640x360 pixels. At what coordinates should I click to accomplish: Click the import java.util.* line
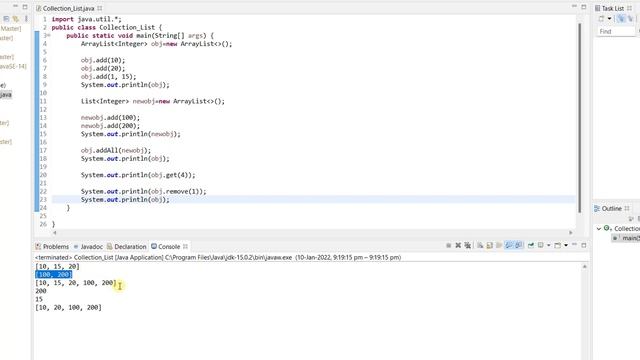(87, 19)
